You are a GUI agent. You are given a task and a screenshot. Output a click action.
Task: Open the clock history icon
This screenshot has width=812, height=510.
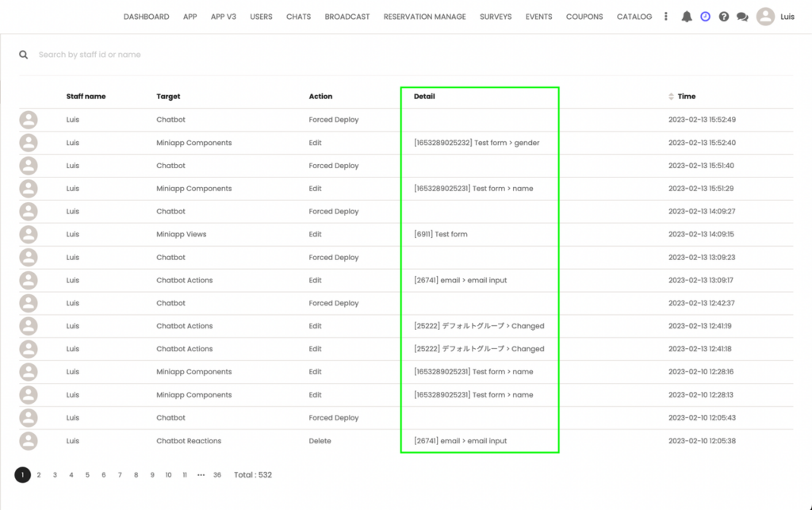705,17
